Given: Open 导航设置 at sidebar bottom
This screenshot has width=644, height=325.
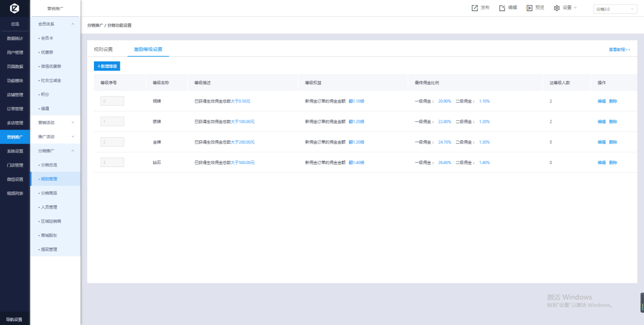Looking at the screenshot, I should [15, 319].
